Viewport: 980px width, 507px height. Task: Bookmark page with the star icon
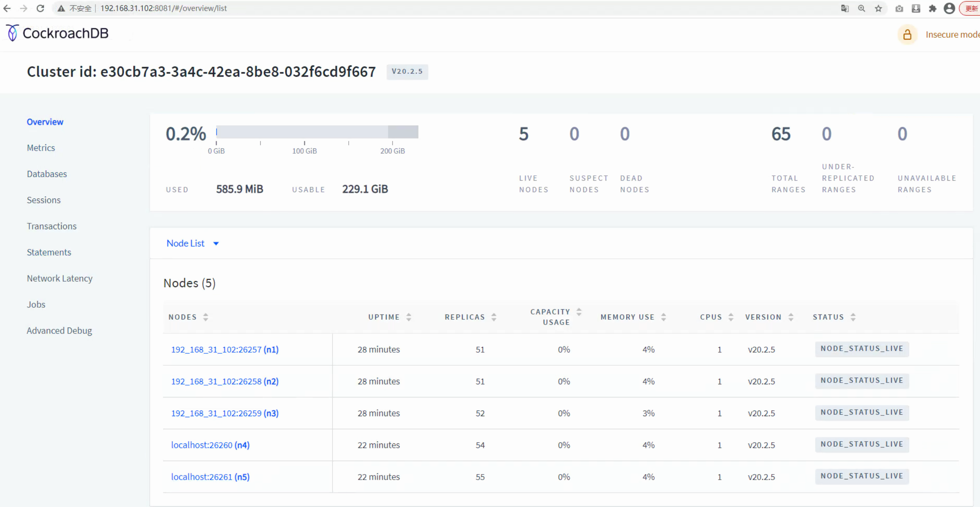click(878, 8)
